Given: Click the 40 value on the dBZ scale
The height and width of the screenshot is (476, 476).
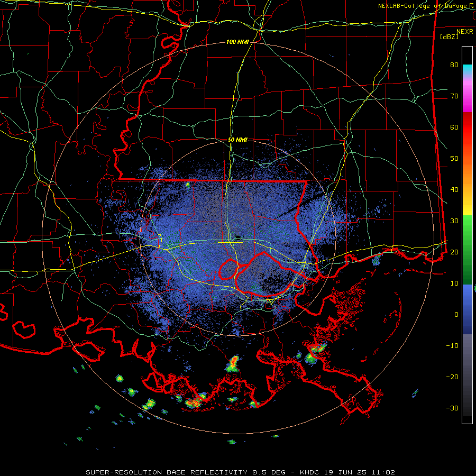Looking at the screenshot, I should [454, 189].
